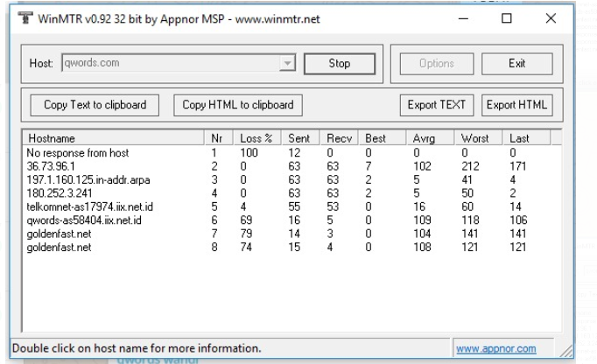Export results as HTML
The image size is (597, 364).
click(516, 105)
